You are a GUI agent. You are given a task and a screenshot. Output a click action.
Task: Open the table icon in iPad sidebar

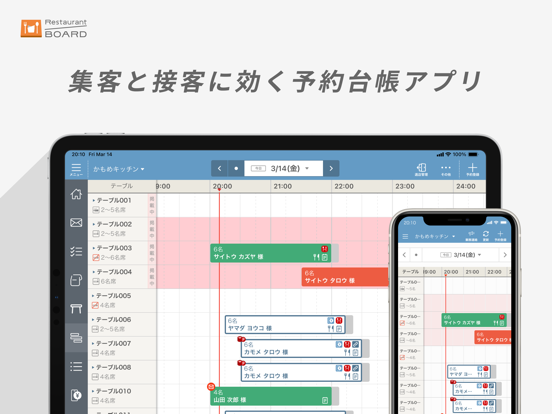(x=76, y=309)
